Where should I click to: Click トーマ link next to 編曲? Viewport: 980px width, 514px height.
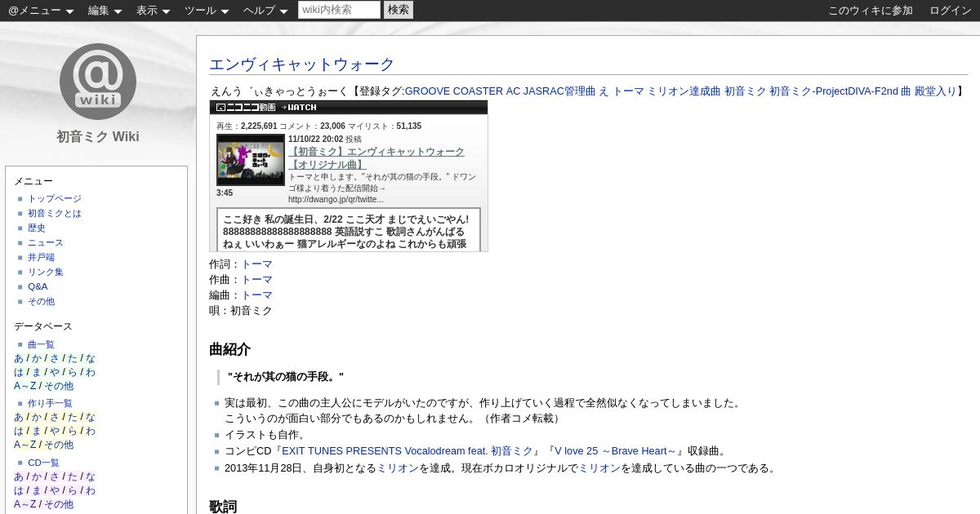point(256,295)
